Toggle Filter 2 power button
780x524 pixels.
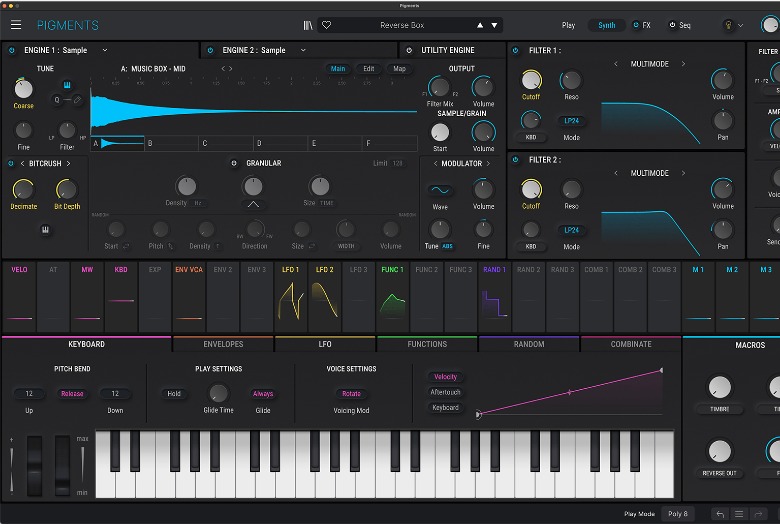[515, 160]
